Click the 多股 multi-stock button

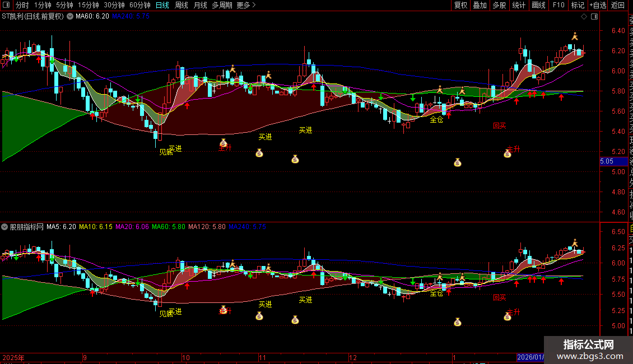coord(499,5)
